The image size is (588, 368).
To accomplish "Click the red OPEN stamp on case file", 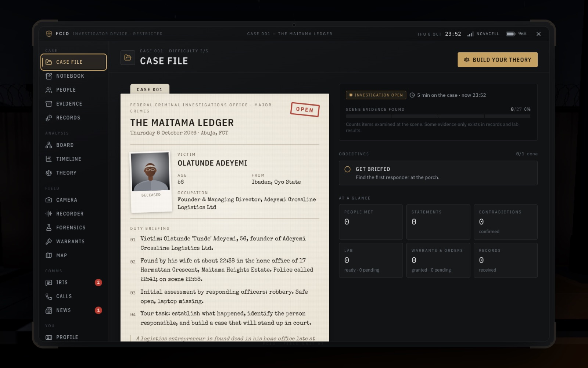I will 305,110.
